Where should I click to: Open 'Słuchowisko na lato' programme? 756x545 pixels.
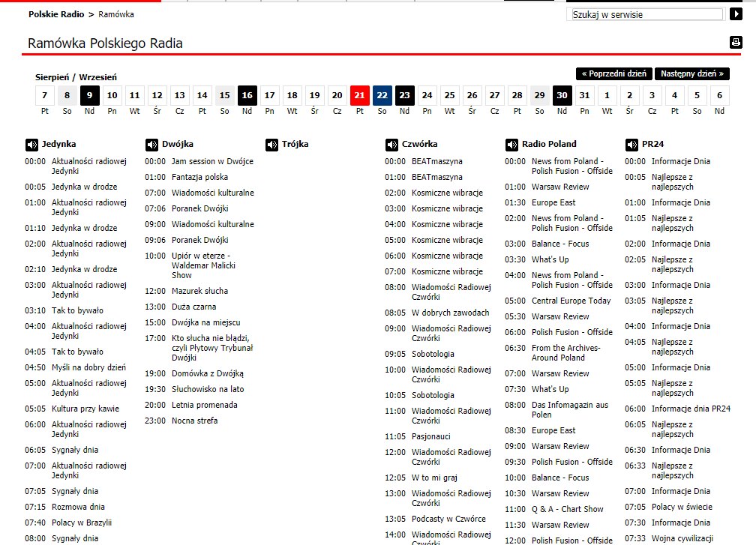click(208, 389)
